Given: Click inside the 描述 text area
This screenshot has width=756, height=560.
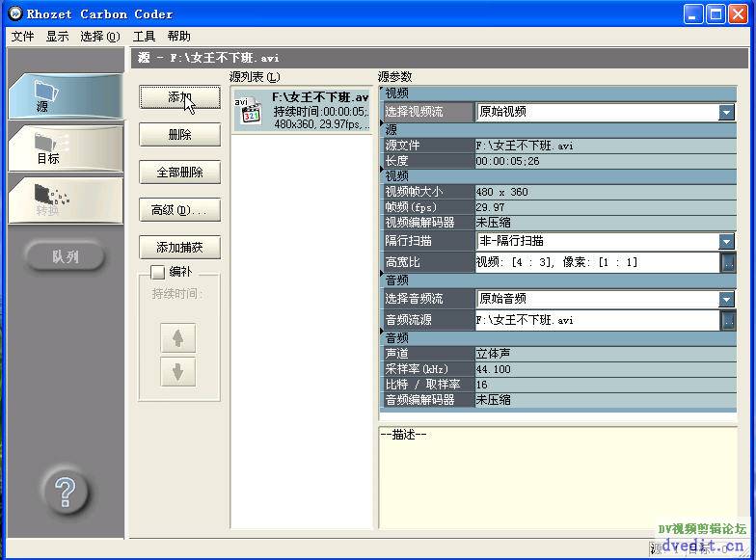Looking at the screenshot, I should 557,482.
